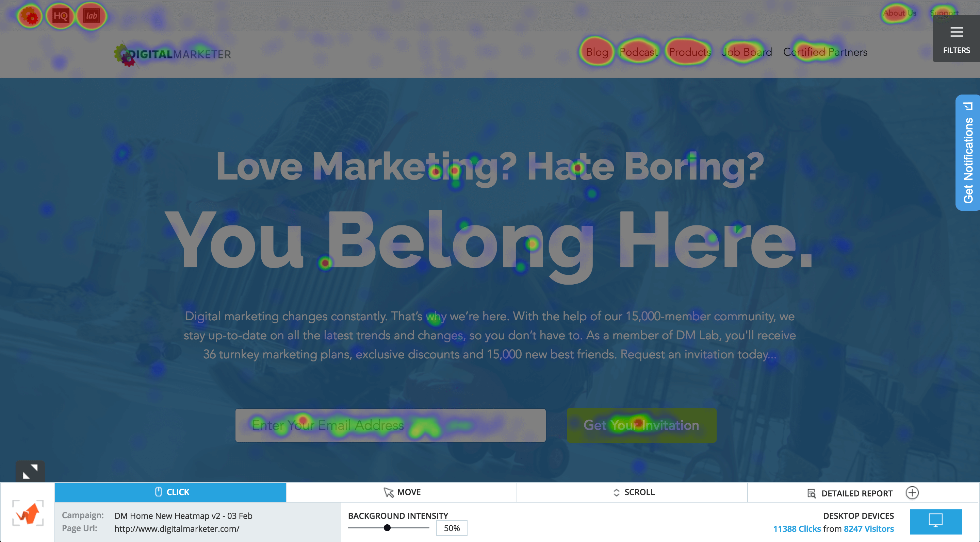Click the email address input field

coord(390,425)
